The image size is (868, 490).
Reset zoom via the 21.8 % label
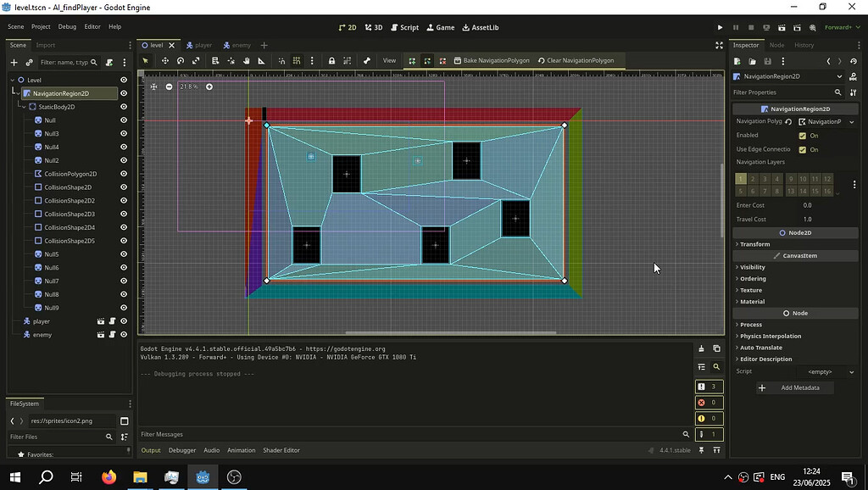[189, 86]
